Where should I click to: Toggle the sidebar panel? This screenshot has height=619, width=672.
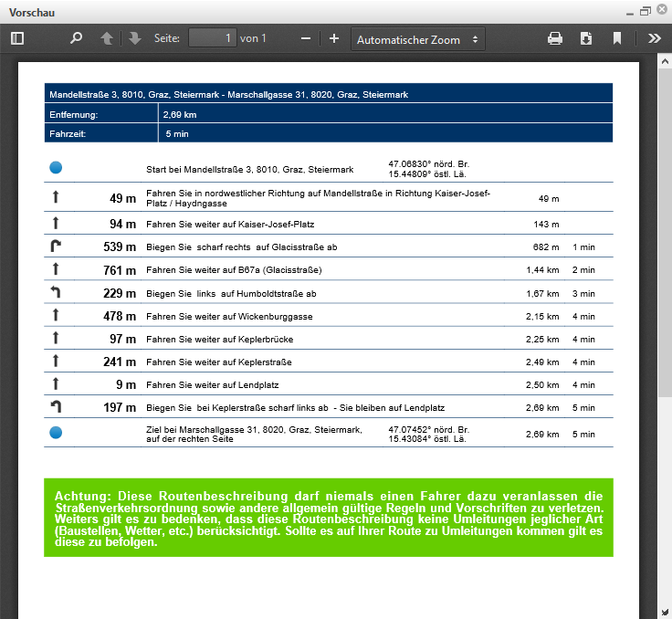(x=17, y=38)
